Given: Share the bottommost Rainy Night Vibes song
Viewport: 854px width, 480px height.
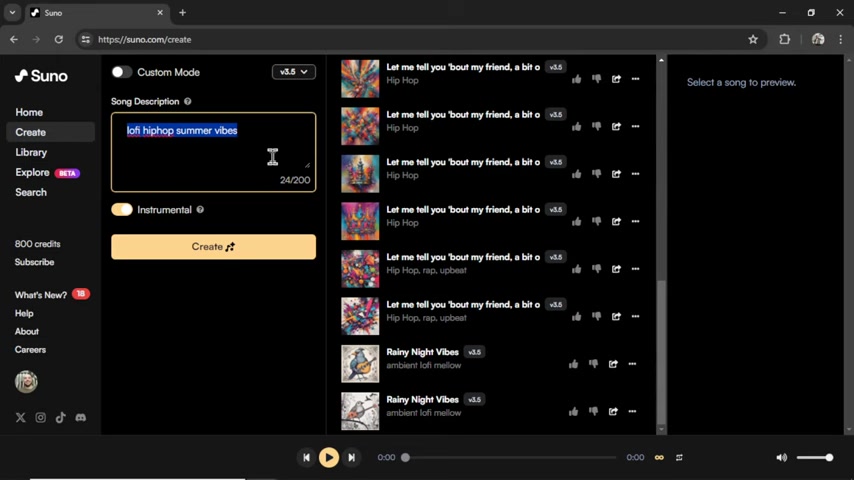Looking at the screenshot, I should pos(613,412).
